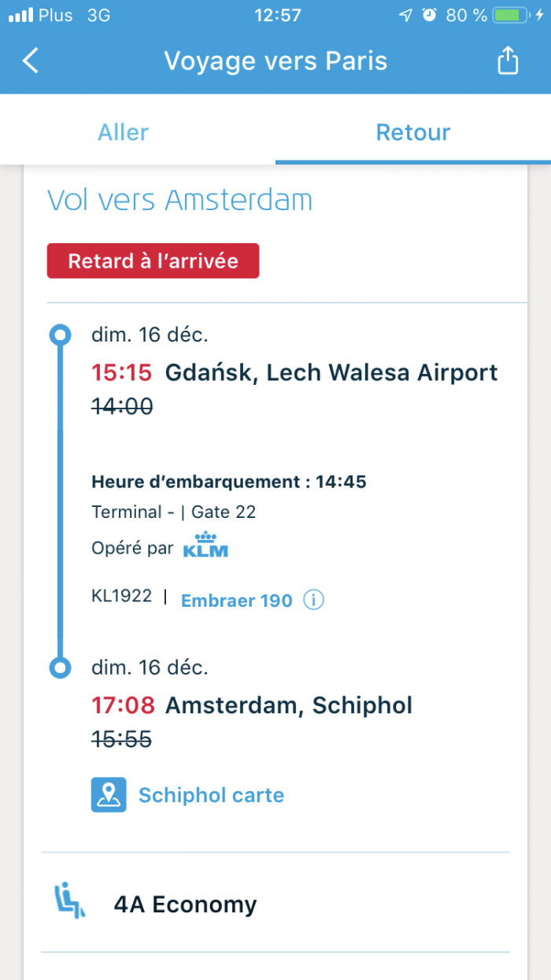Tap the Retard à l'arrivée badge

click(153, 261)
